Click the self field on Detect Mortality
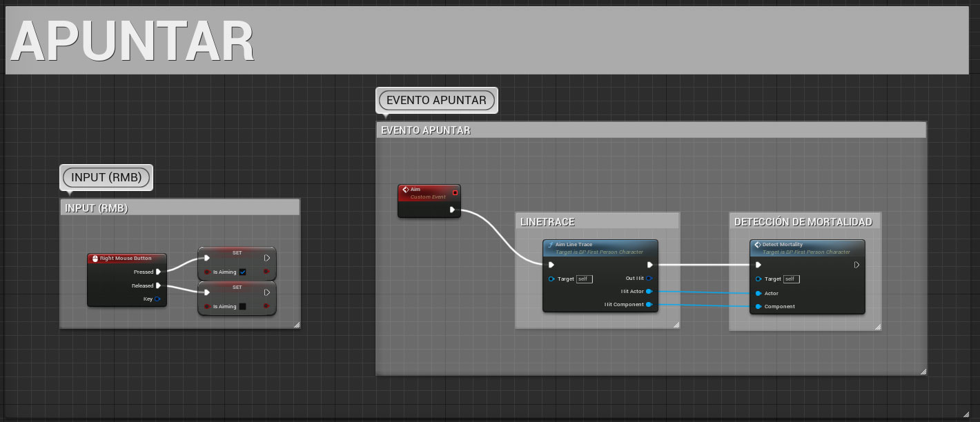Screen dimensions: 980x422 click(791, 279)
